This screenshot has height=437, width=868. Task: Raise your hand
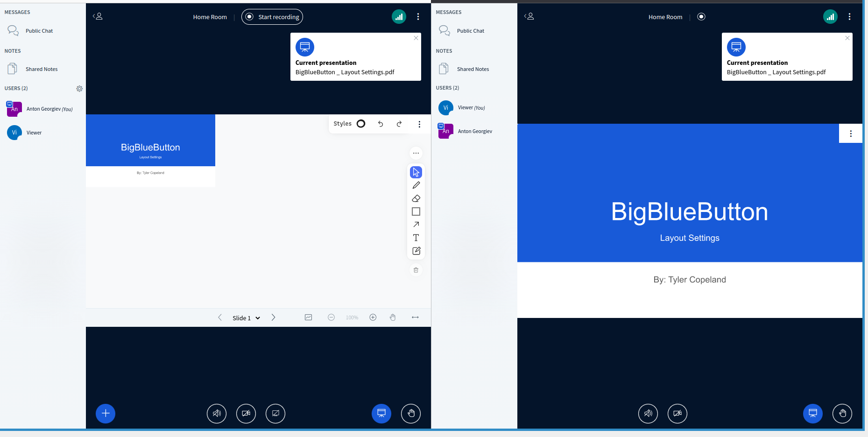pos(410,413)
